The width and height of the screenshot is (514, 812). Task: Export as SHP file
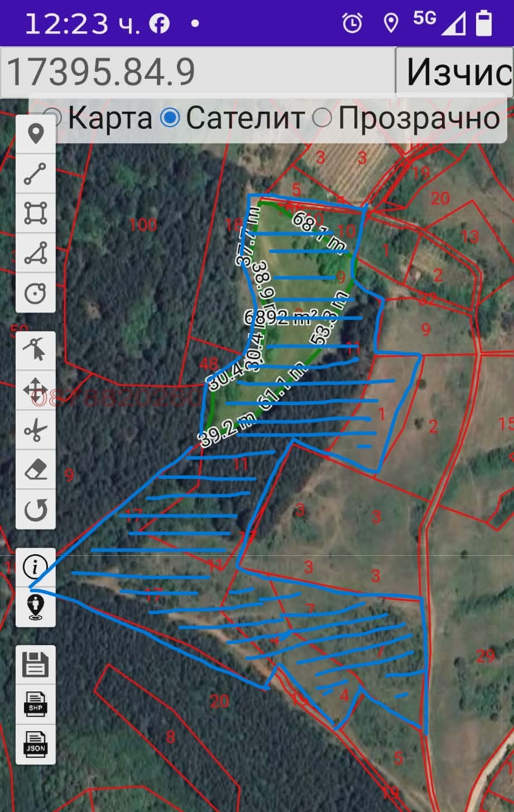36,704
